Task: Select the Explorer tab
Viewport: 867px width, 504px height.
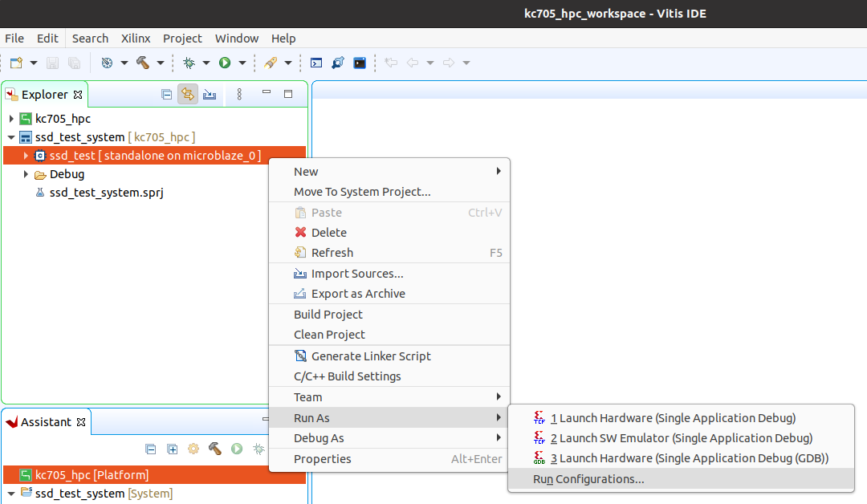Action: coord(44,95)
